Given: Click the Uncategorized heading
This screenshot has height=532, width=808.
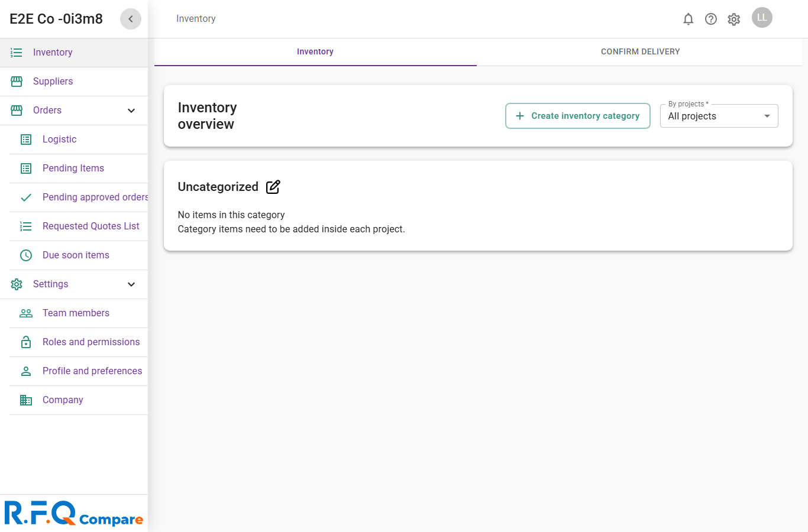Looking at the screenshot, I should [x=218, y=187].
